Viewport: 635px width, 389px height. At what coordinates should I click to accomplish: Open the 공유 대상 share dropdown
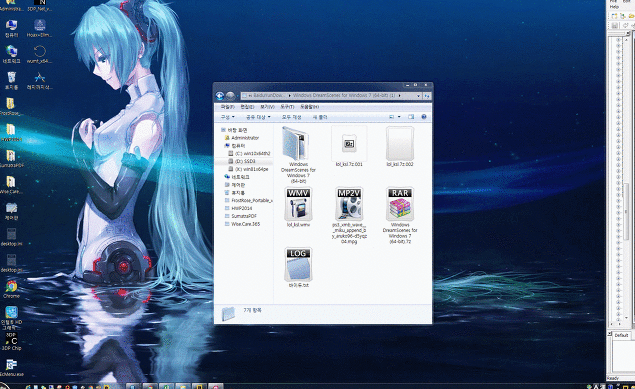[258, 117]
